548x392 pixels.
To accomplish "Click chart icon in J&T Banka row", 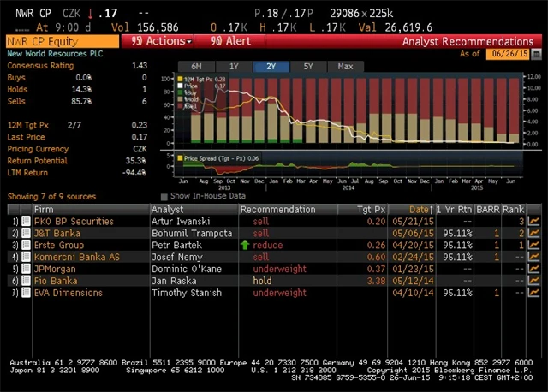I will pos(534,233).
